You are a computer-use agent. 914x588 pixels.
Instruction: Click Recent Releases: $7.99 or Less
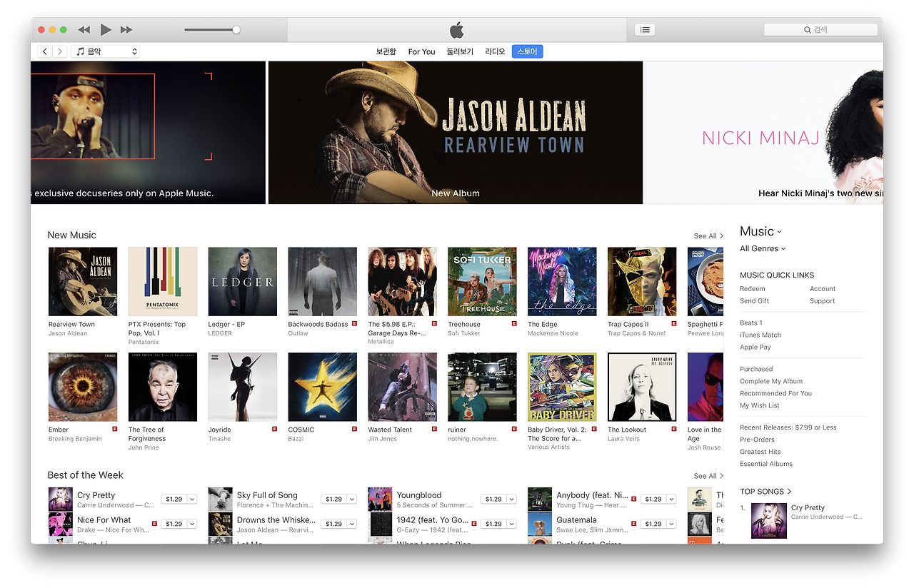coord(788,428)
